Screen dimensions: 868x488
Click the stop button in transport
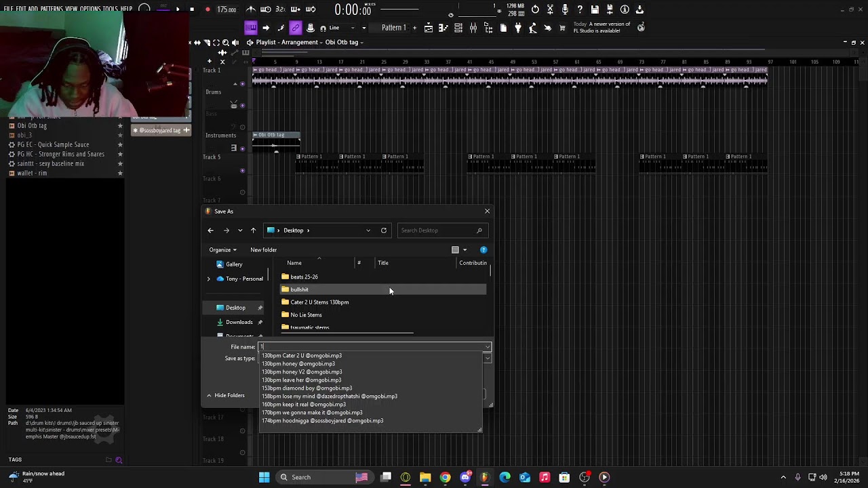tap(192, 9)
